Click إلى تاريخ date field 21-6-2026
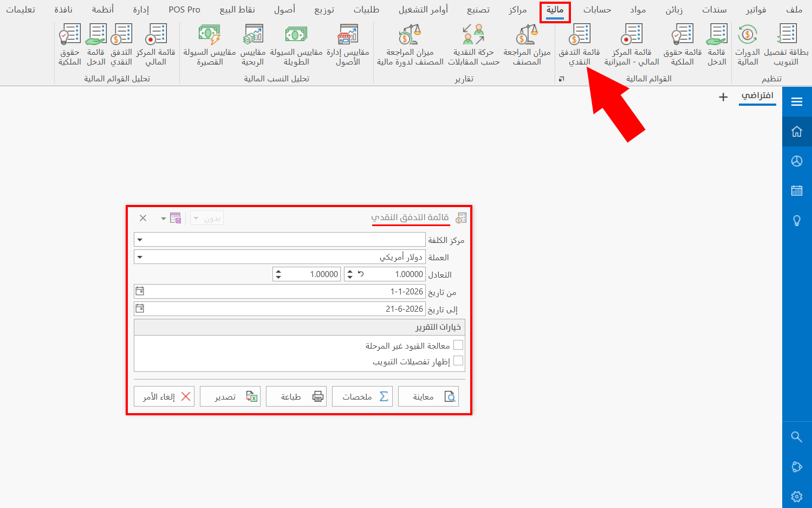This screenshot has height=508, width=812. tap(280, 308)
